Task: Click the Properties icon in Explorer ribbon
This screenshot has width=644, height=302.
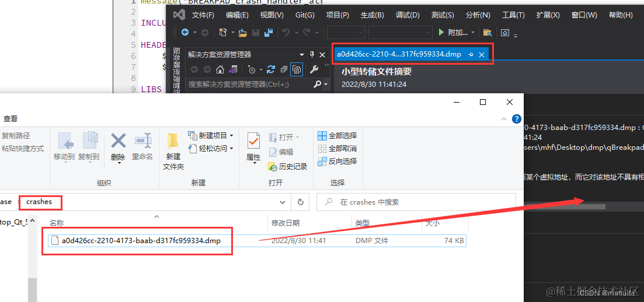Action: tap(253, 141)
